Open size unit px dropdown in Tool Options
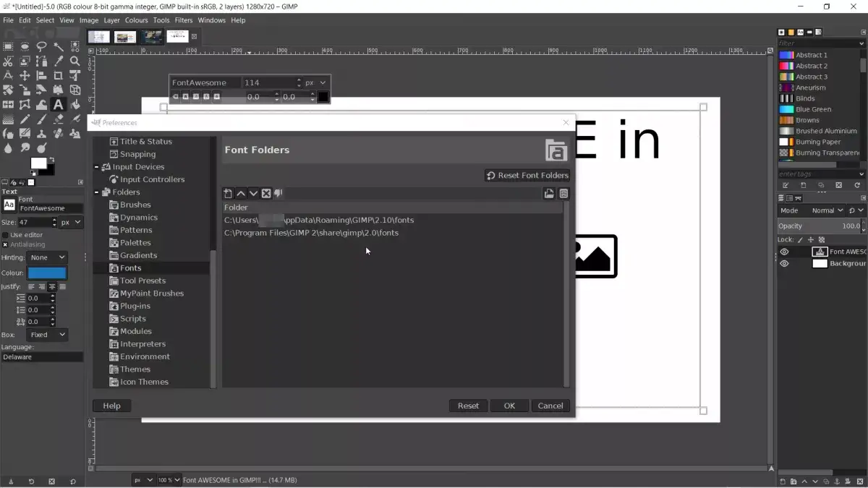 [x=71, y=222]
